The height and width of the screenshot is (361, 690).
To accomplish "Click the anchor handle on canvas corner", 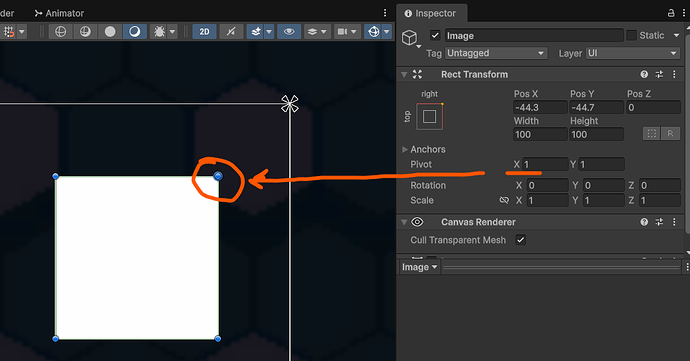I will (290, 104).
